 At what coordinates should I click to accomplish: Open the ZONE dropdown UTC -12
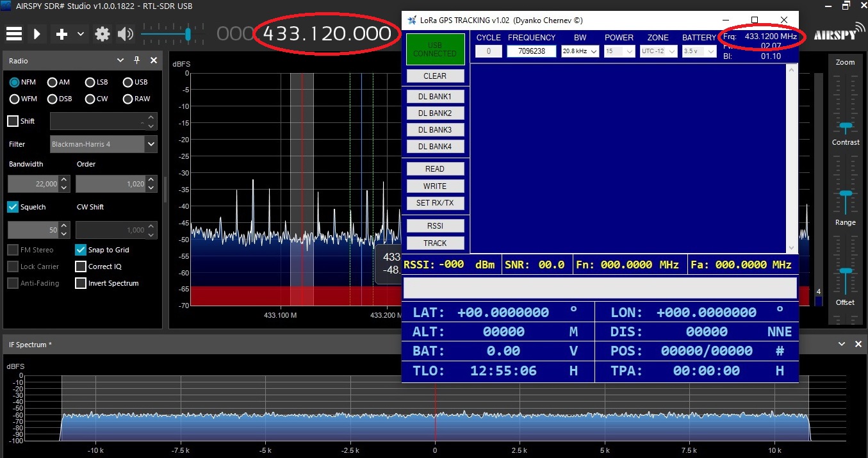658,51
